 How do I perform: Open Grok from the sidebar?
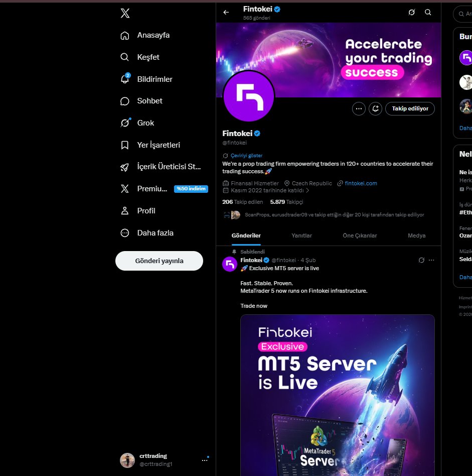pos(137,123)
